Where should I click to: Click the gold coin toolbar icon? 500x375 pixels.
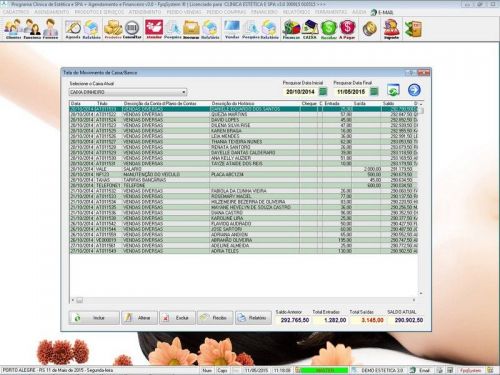click(x=370, y=29)
